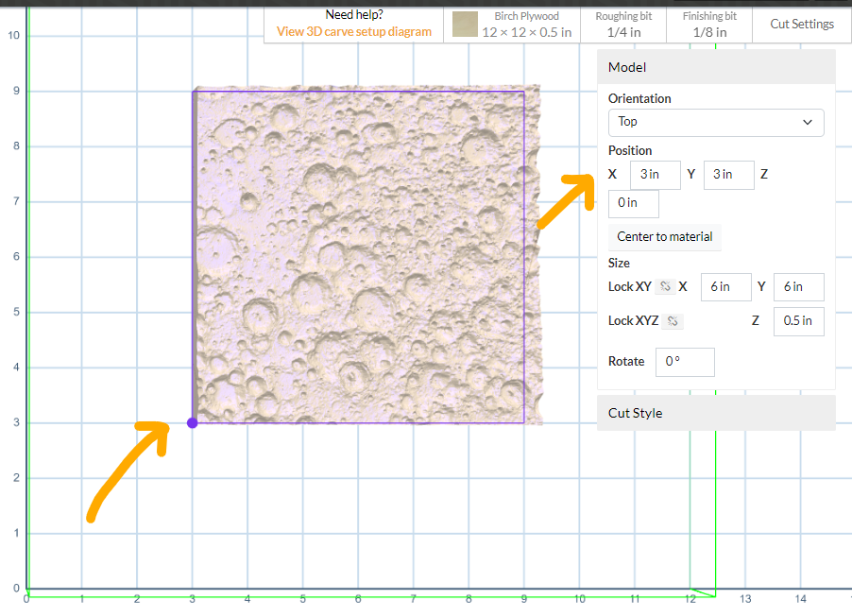Select the crater terrain model on canvas
This screenshot has width=852, height=616.
click(359, 255)
